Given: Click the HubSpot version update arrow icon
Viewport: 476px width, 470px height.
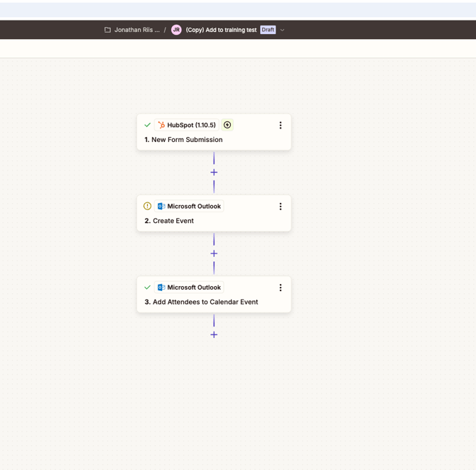Looking at the screenshot, I should (x=227, y=125).
